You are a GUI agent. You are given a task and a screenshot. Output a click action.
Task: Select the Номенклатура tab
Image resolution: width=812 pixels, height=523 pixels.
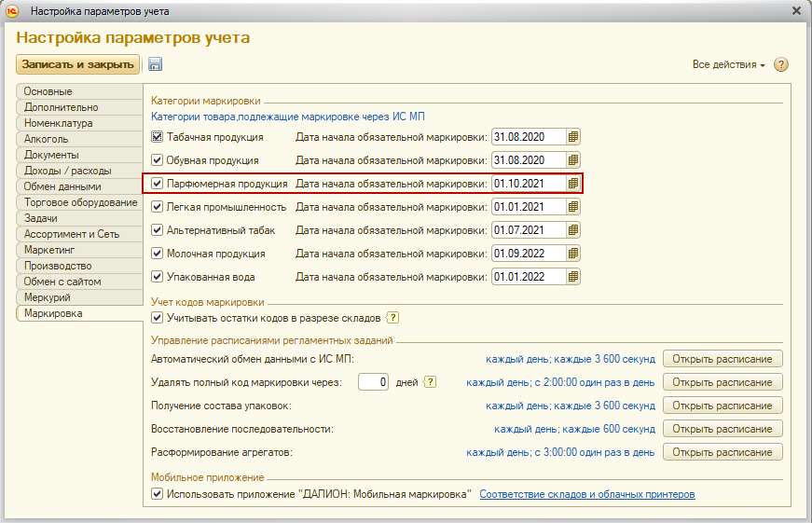coord(80,123)
